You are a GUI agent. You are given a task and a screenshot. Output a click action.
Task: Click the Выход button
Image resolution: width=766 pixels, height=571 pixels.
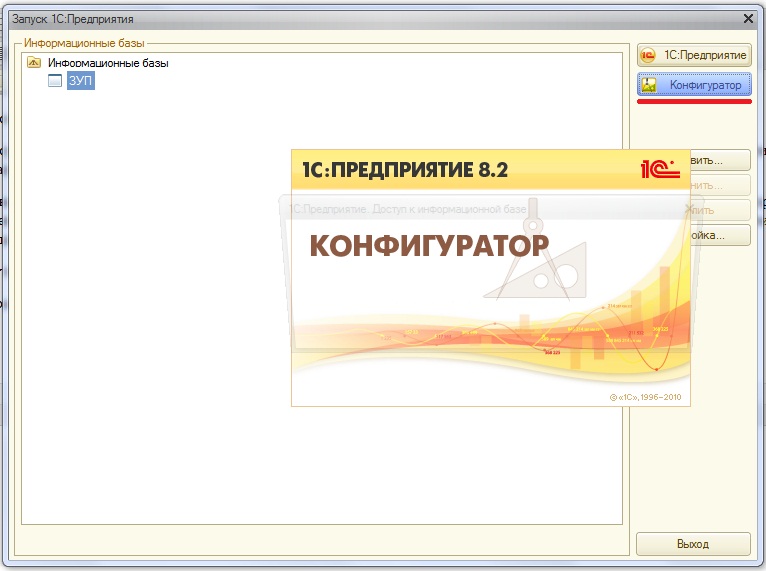(x=693, y=544)
